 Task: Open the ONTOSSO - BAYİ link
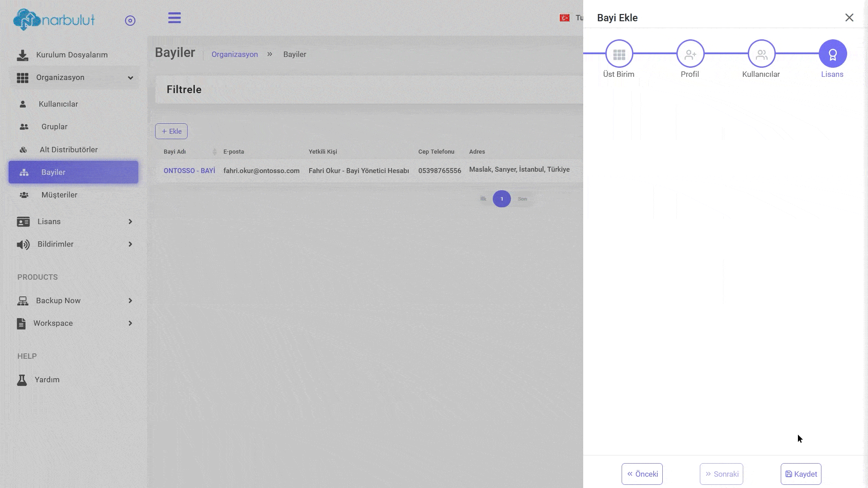coord(189,171)
